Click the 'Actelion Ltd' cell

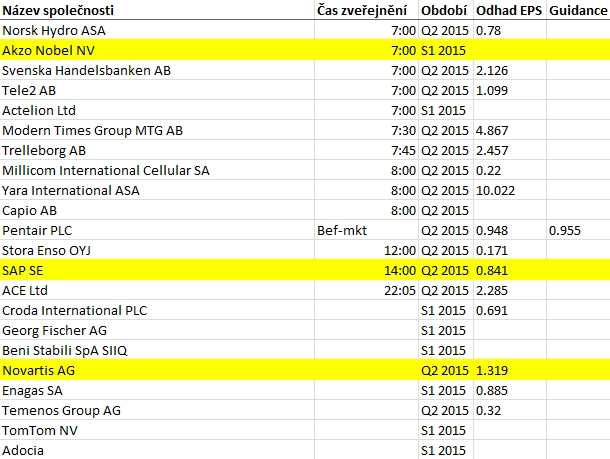pos(157,110)
